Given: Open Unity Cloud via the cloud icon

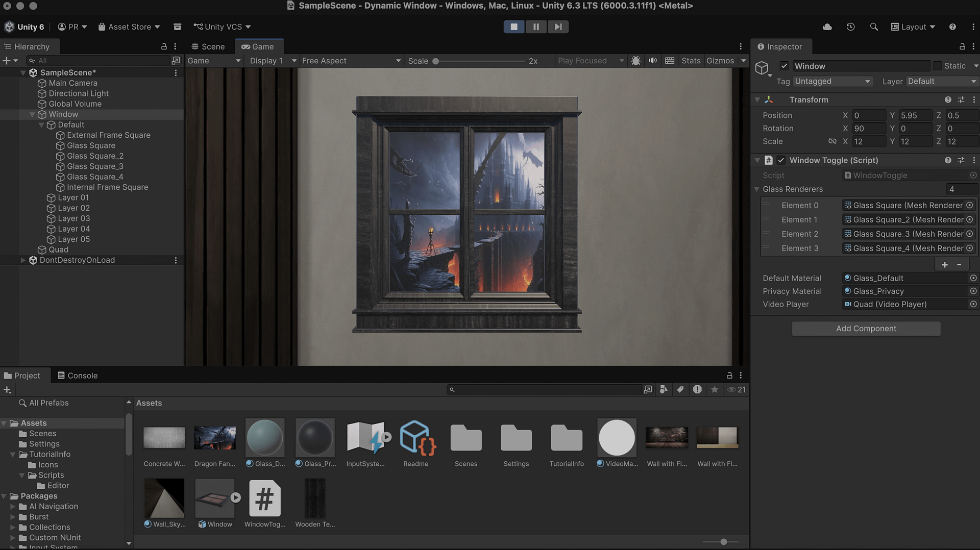Looking at the screenshot, I should tap(827, 27).
